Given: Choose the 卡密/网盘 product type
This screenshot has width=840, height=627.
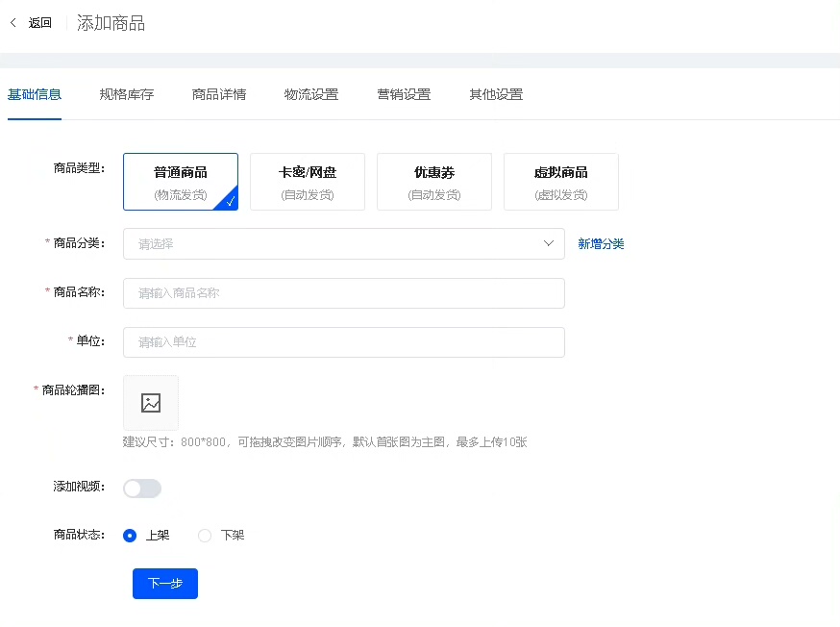Looking at the screenshot, I should [x=308, y=182].
